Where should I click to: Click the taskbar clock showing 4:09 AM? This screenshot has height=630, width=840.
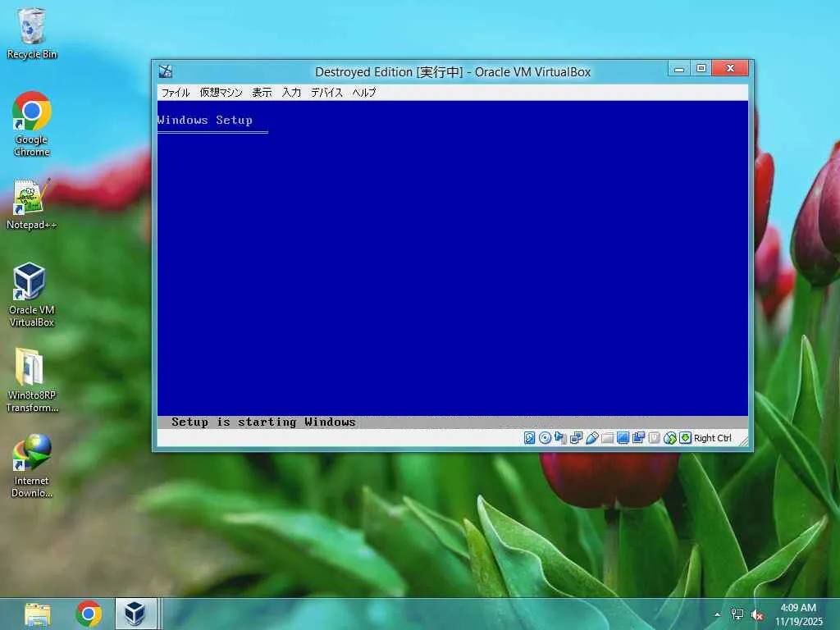point(799,614)
